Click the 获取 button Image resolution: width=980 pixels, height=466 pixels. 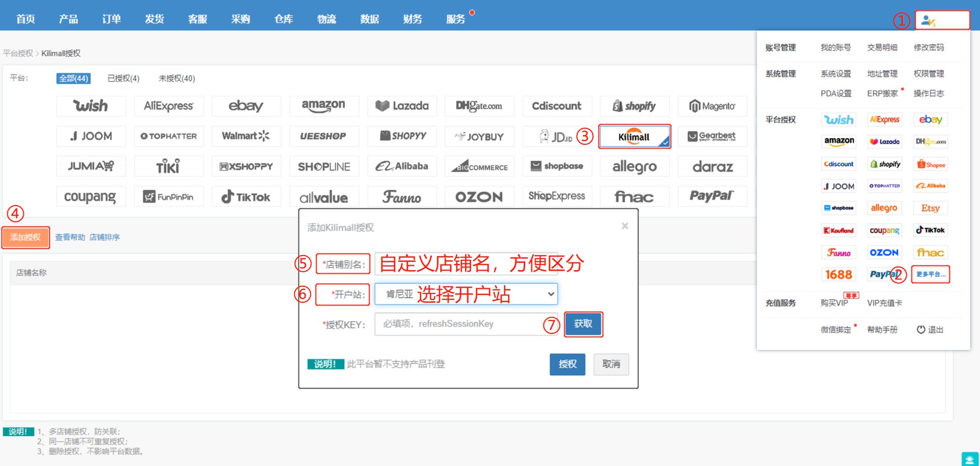point(583,324)
